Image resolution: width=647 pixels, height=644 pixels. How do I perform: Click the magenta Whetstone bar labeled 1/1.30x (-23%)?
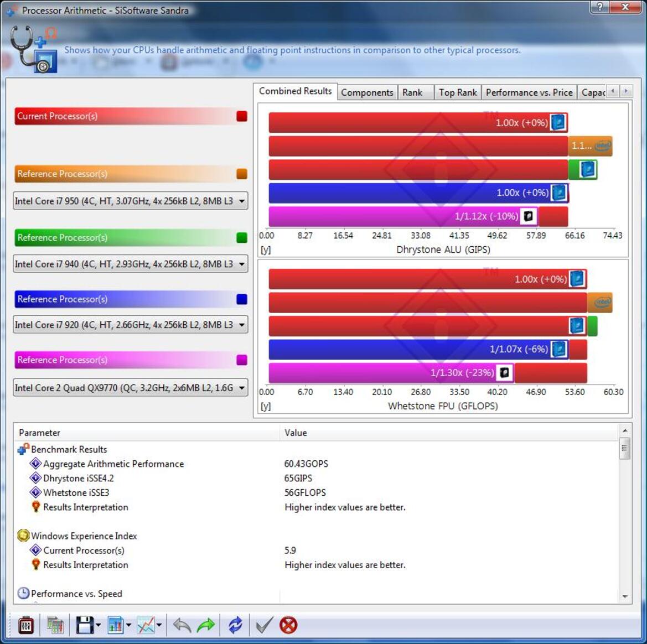[x=391, y=373]
